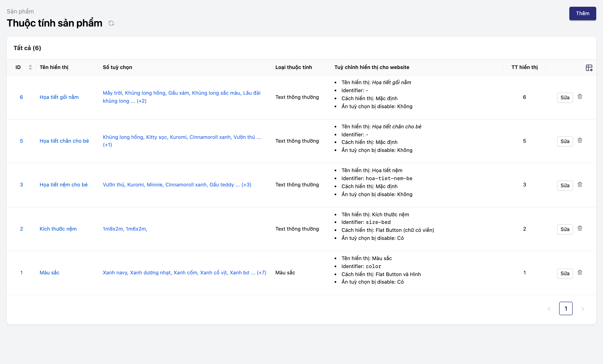Click the Sản phẩm breadcrumb
The width and height of the screenshot is (603, 364).
click(20, 12)
